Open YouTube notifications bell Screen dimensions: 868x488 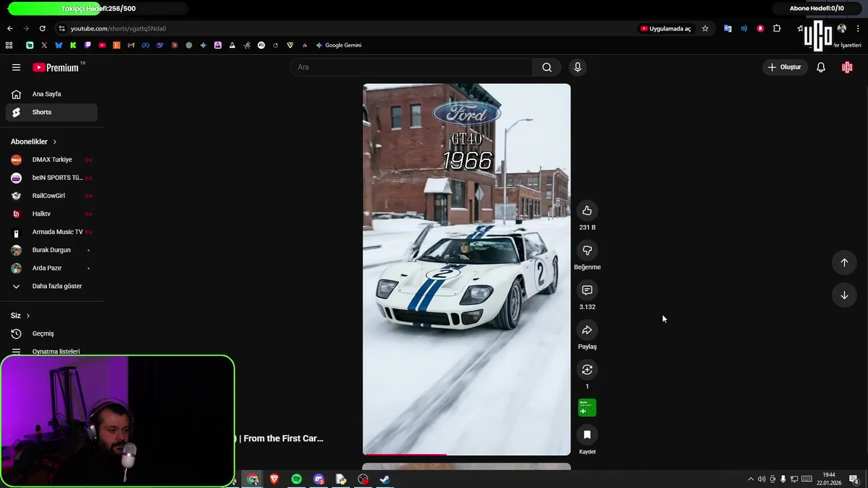[821, 67]
